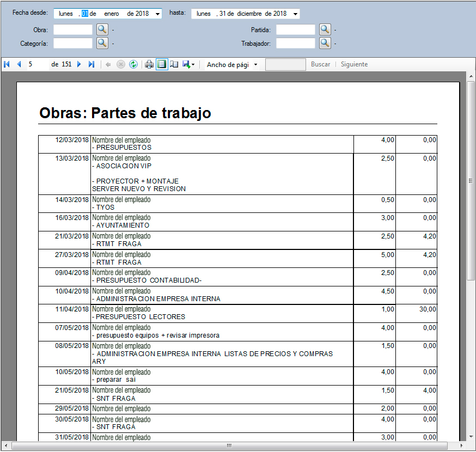The image size is (476, 452).
Task: Click the Categoría input field
Action: pos(73,43)
